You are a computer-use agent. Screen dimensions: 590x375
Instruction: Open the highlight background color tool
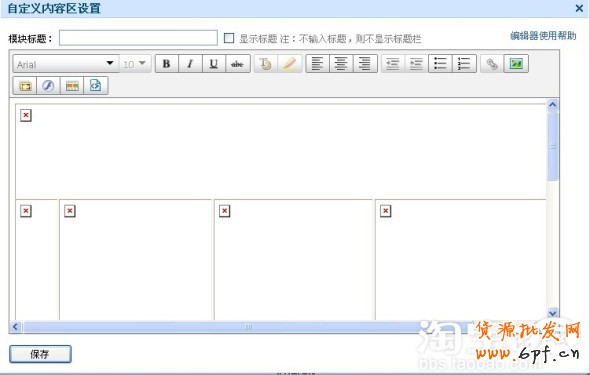click(x=289, y=64)
